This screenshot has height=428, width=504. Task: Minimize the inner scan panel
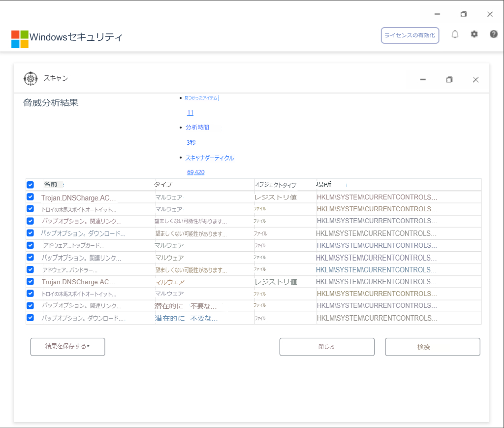click(x=423, y=80)
